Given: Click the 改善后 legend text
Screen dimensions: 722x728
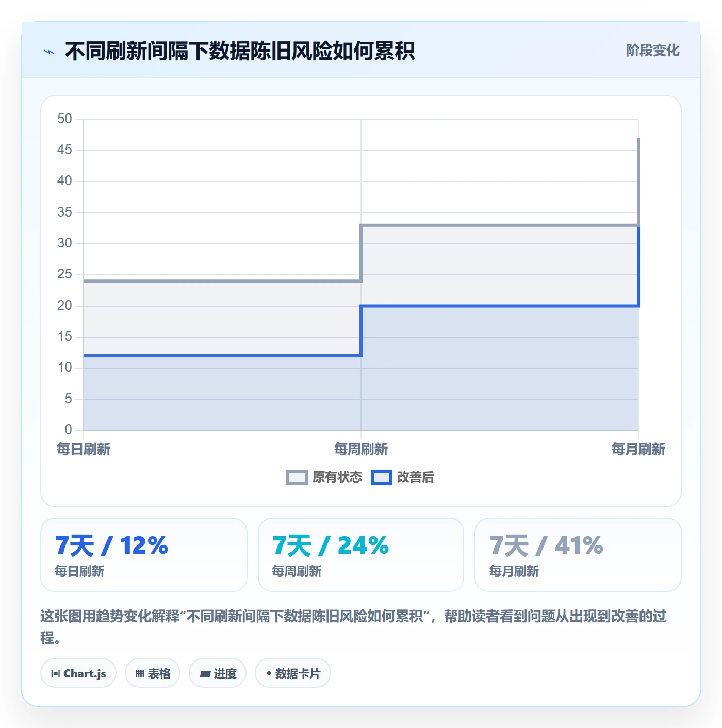Looking at the screenshot, I should point(415,477).
